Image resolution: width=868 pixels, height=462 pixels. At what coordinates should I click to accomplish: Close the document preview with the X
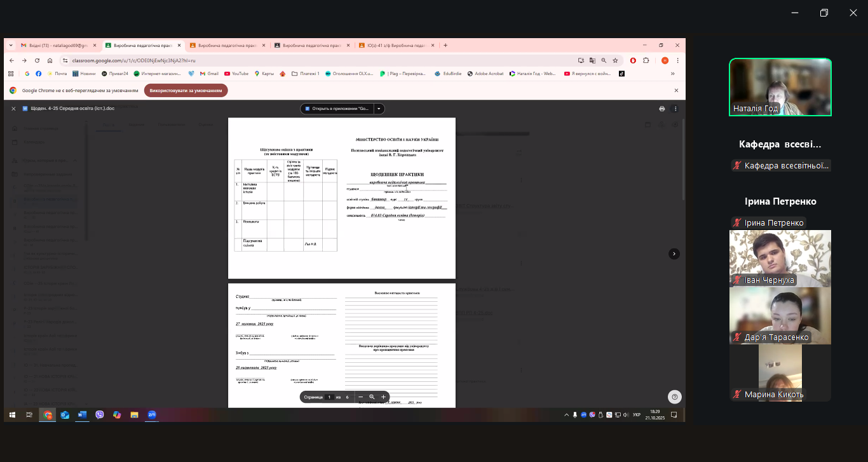tap(14, 109)
